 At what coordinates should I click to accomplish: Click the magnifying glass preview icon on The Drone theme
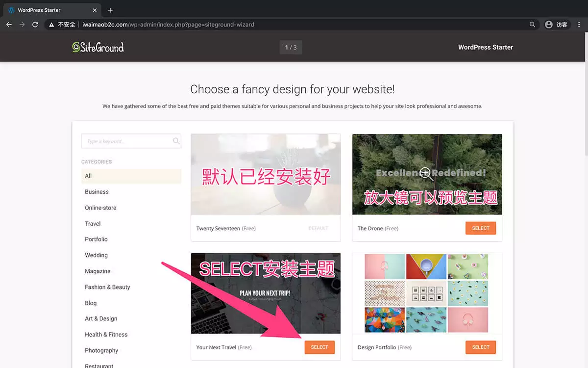coord(426,173)
